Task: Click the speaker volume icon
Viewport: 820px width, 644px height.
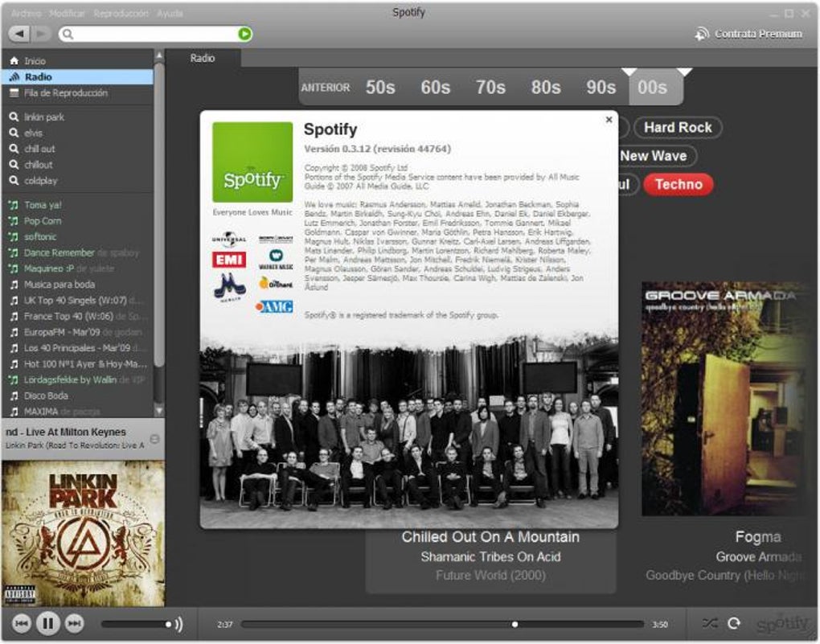Action: click(179, 624)
